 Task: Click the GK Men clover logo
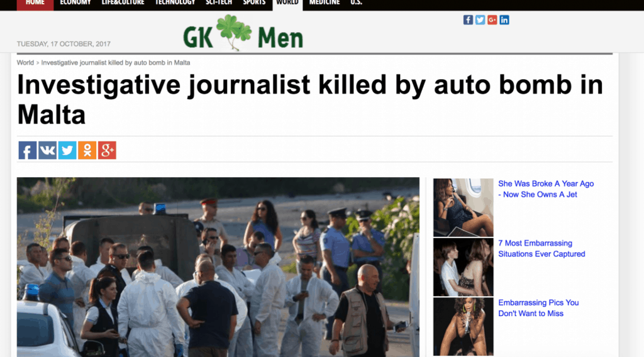coord(243,33)
